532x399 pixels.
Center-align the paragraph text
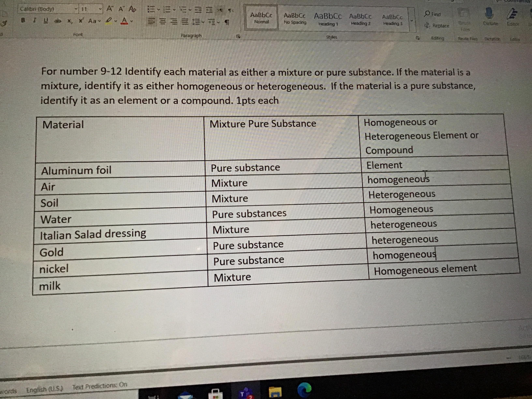[163, 22]
